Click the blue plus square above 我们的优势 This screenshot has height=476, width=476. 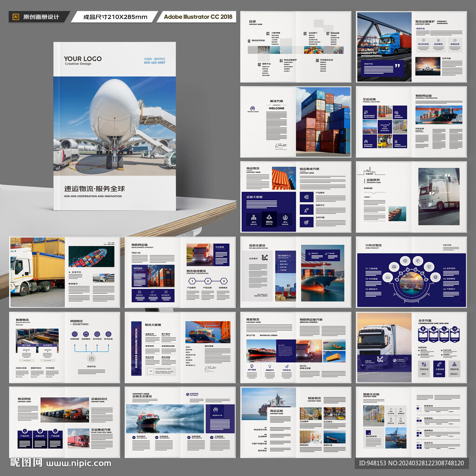pyautogui.click(x=369, y=432)
